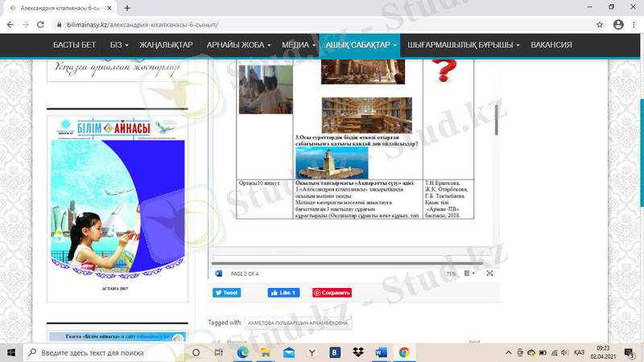644x362 pixels.
Task: Reload the page in Chrome
Action: tap(43, 25)
